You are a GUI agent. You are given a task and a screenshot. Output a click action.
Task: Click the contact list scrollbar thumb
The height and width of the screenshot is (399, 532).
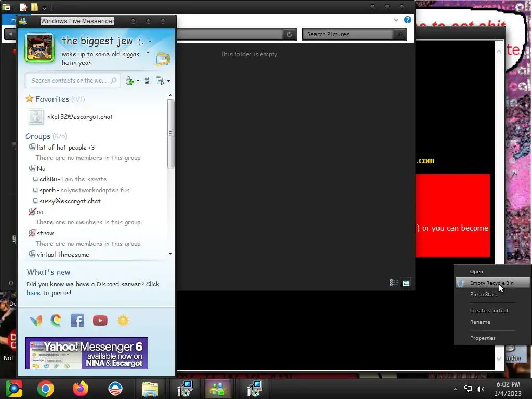click(x=170, y=134)
